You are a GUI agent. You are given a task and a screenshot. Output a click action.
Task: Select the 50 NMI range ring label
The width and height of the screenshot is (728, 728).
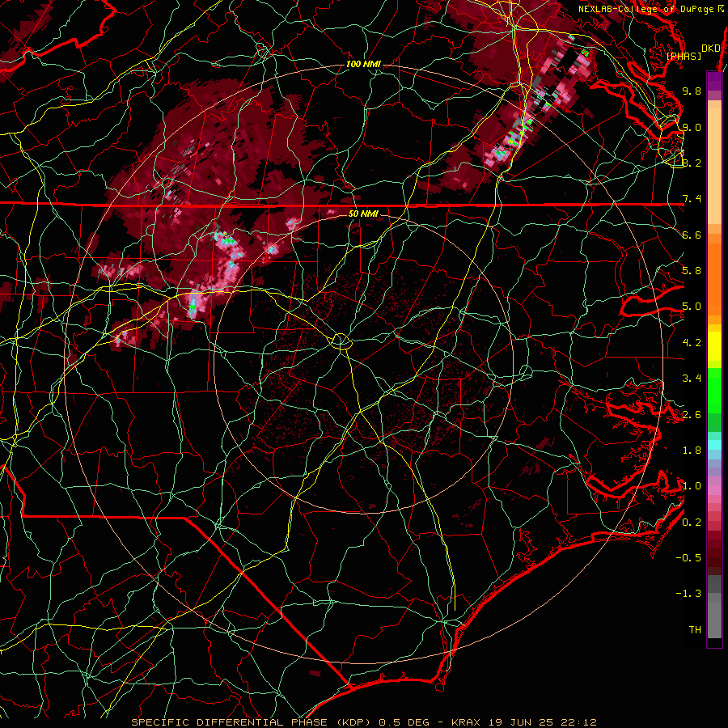point(363,214)
